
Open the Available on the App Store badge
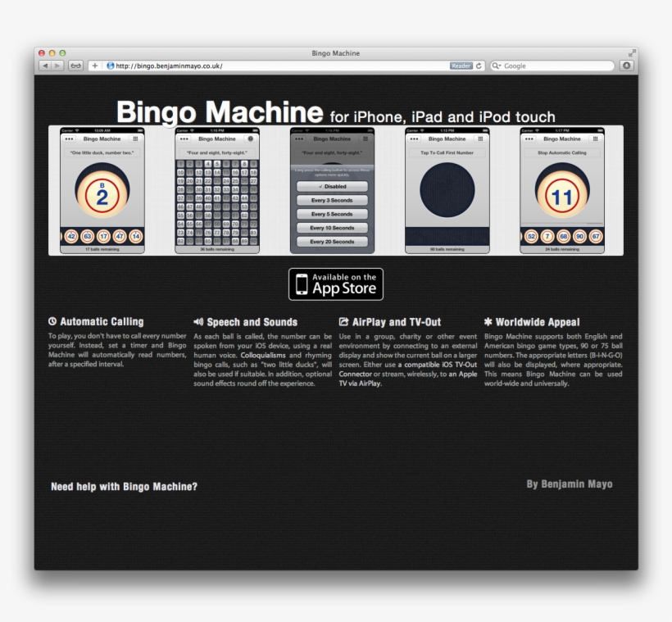[x=336, y=284]
